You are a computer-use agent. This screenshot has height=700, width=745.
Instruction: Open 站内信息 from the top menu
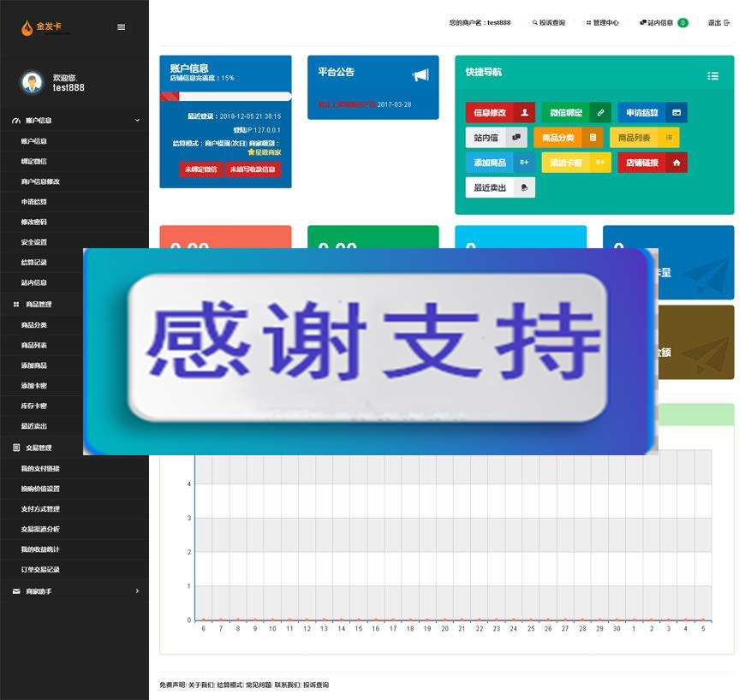click(657, 23)
